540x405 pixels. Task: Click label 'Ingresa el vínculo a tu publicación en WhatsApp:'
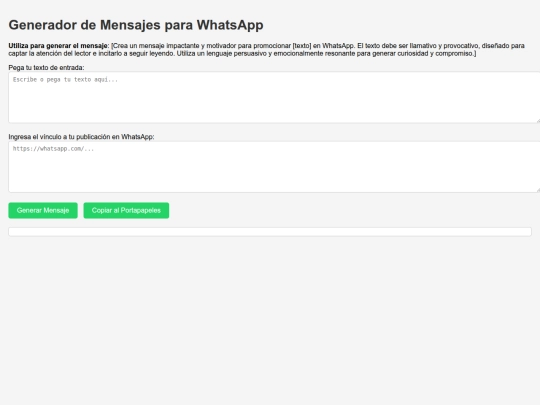pos(81,137)
